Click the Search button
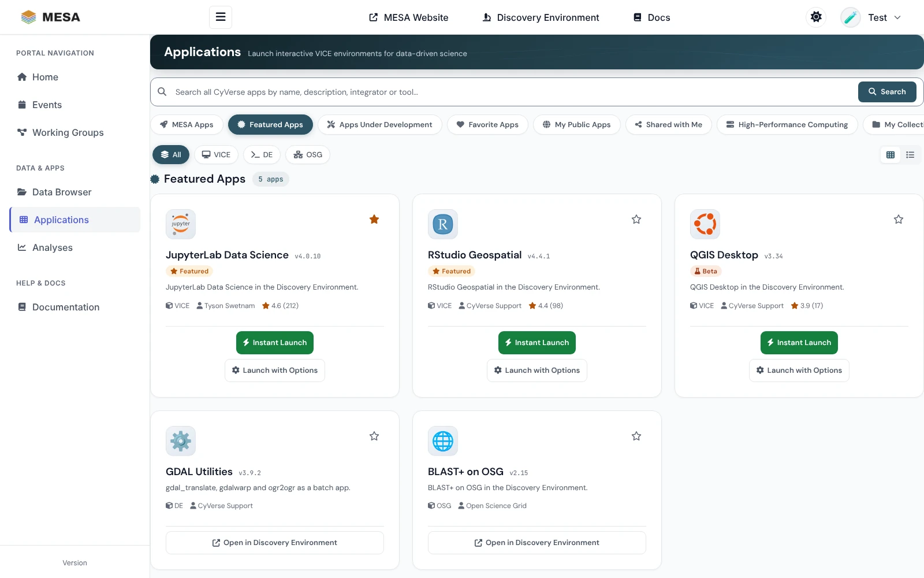This screenshot has width=924, height=578. 887,92
